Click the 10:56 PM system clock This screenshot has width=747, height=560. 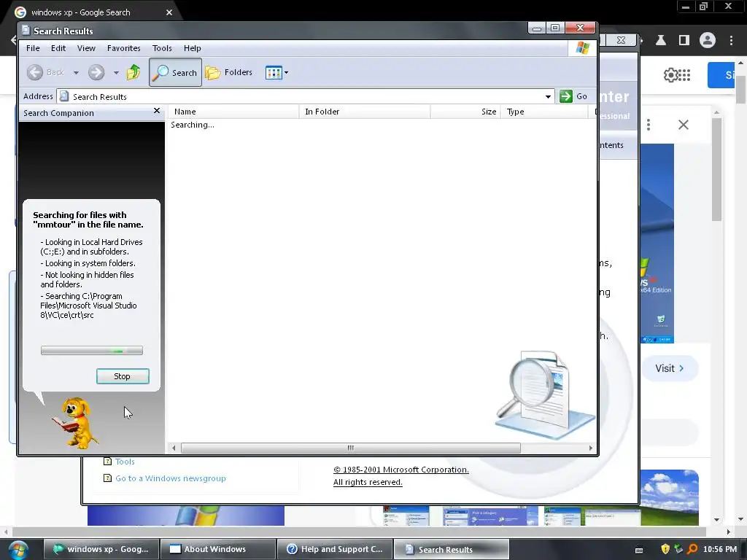coord(720,549)
